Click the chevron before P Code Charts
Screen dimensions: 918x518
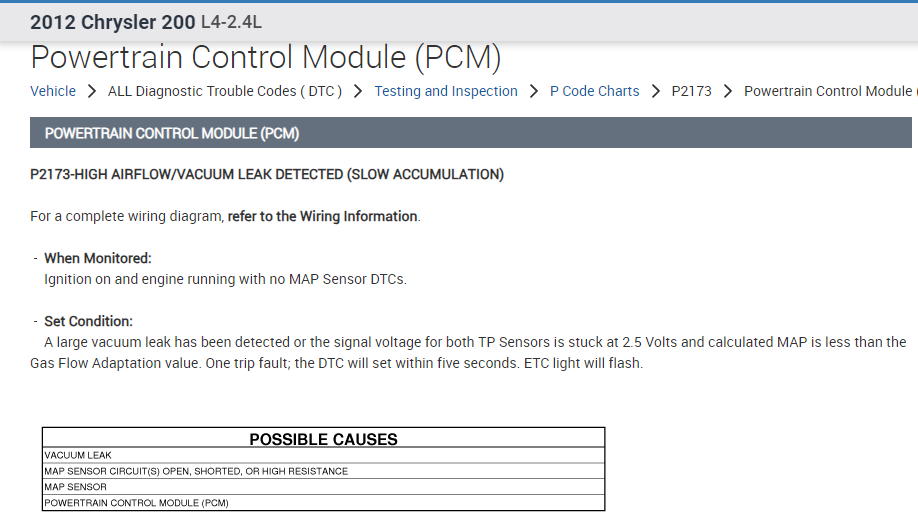coord(534,91)
